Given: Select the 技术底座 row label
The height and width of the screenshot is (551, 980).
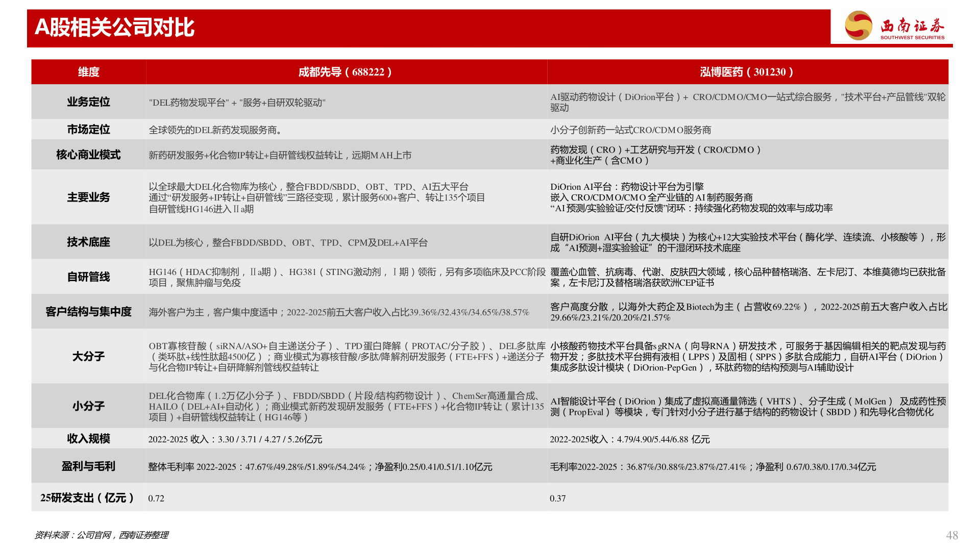Looking at the screenshot, I should click(x=88, y=242).
